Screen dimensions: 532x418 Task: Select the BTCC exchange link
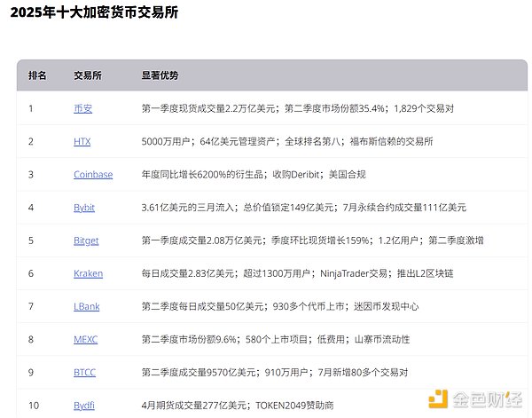coord(84,373)
